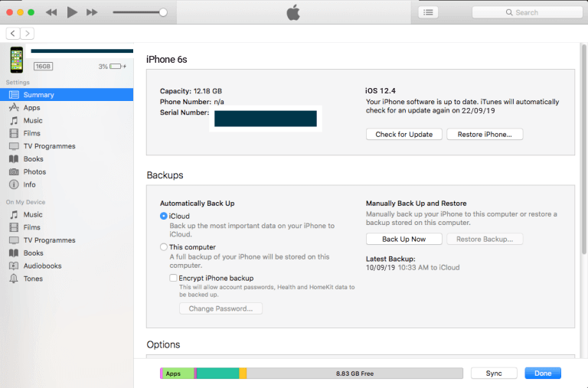Click Check for Update button

(404, 134)
